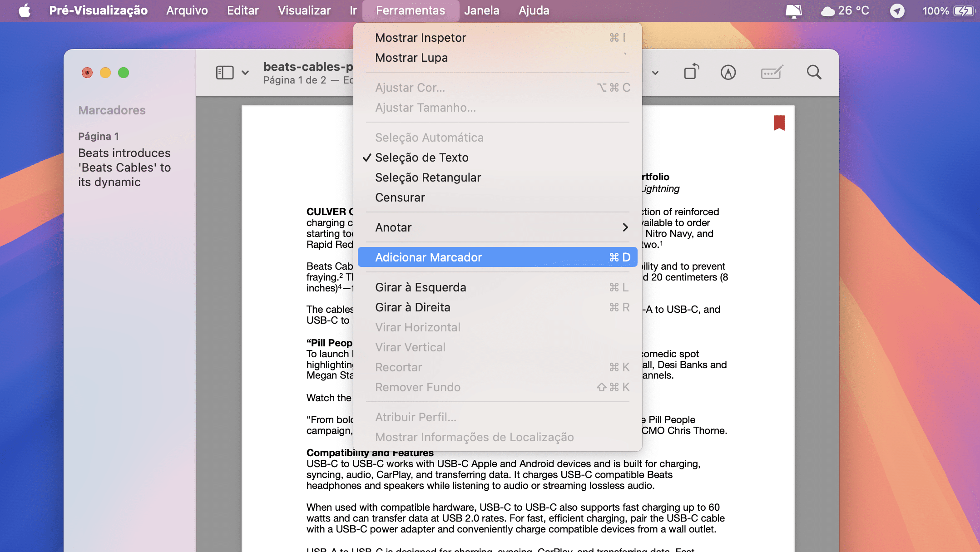Open the search magnifier icon
This screenshot has width=980, height=552.
coord(814,73)
